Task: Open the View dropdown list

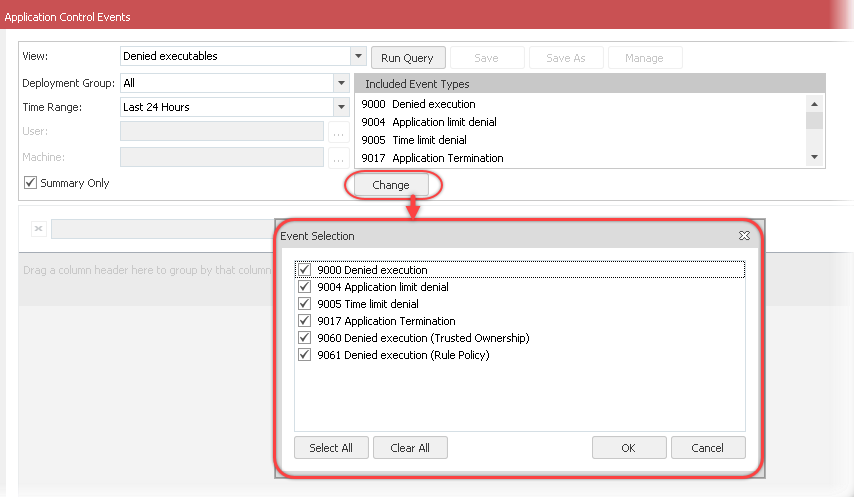Action: [x=358, y=57]
